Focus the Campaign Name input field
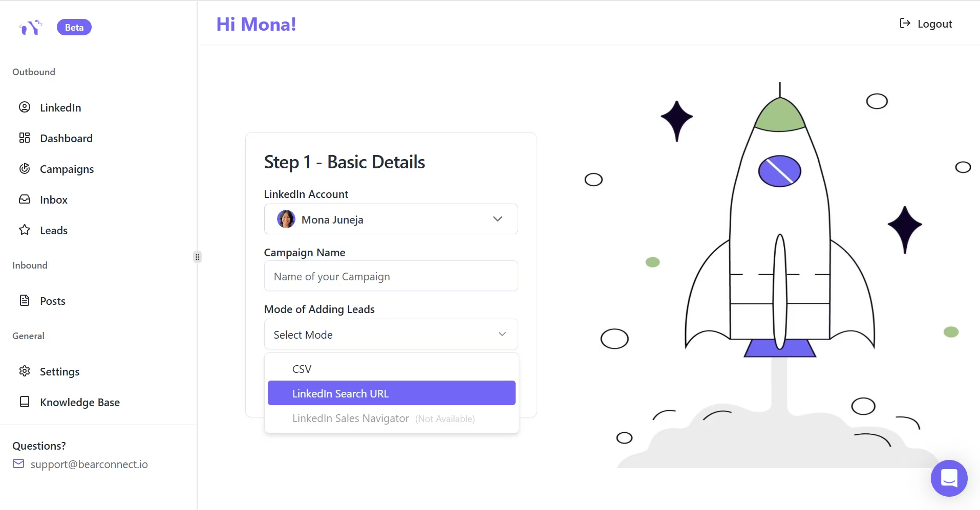Viewport: 980px width, 510px height. point(391,277)
